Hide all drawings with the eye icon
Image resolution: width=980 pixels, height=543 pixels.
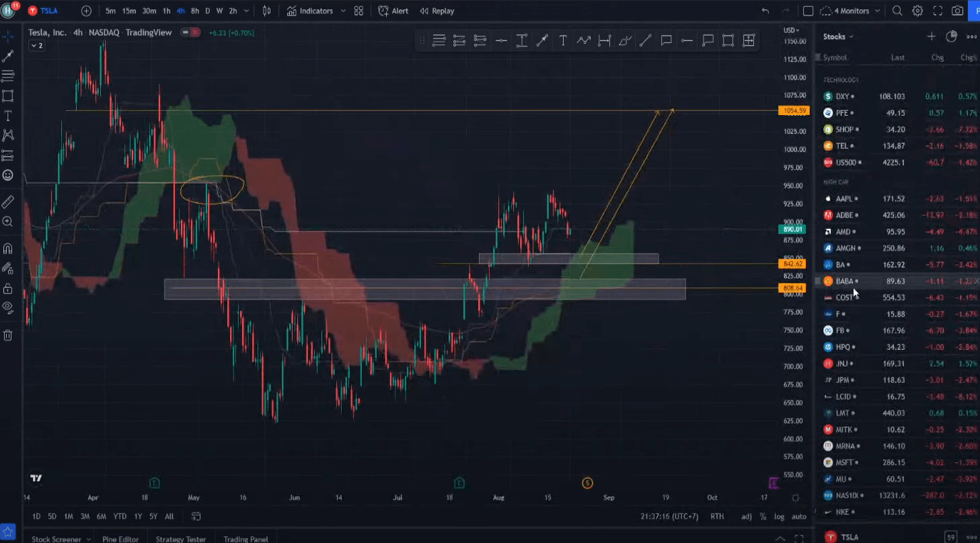coord(8,307)
